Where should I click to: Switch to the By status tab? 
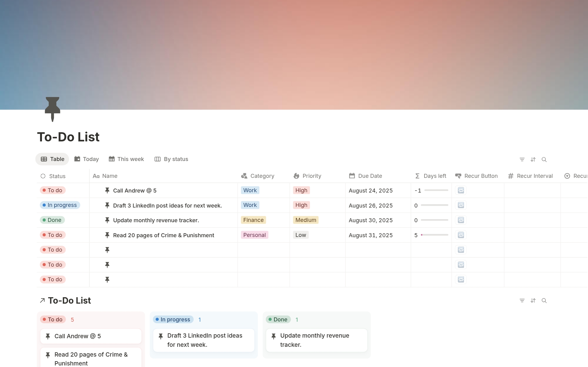pos(171,159)
